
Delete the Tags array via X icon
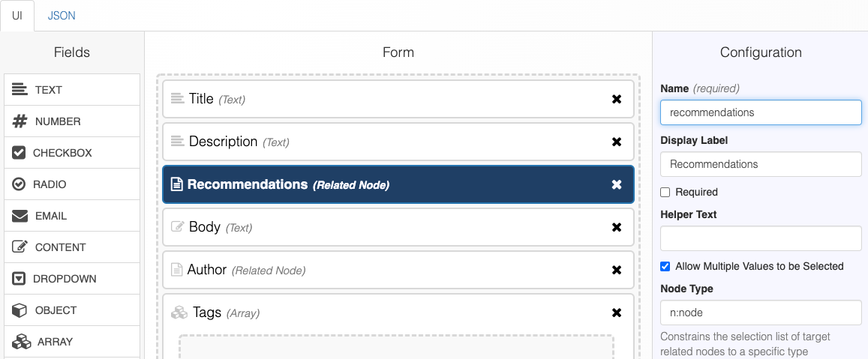[617, 313]
